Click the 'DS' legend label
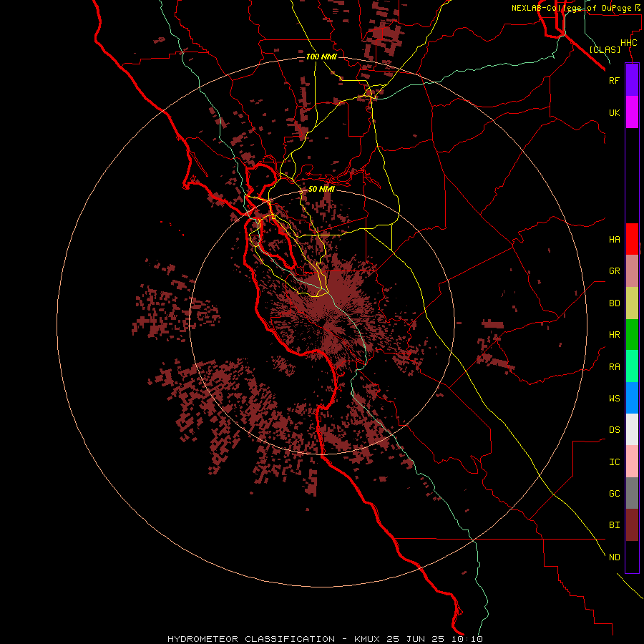644x644 pixels. click(614, 429)
